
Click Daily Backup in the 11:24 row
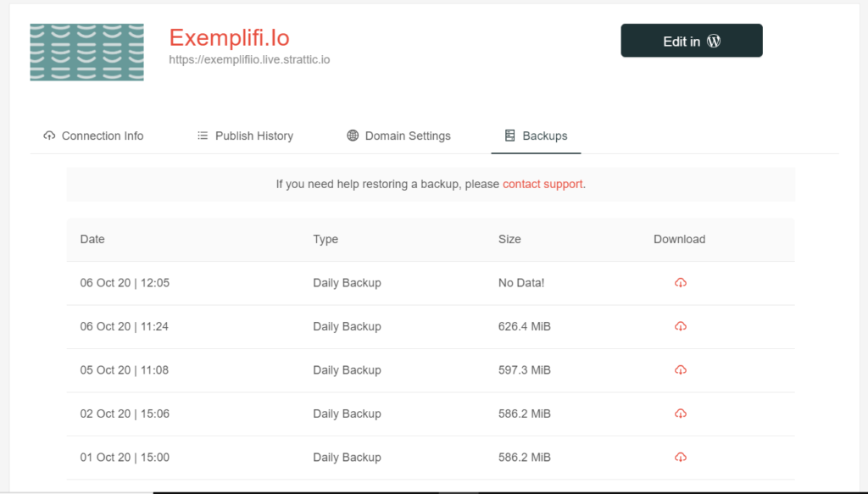tap(347, 326)
